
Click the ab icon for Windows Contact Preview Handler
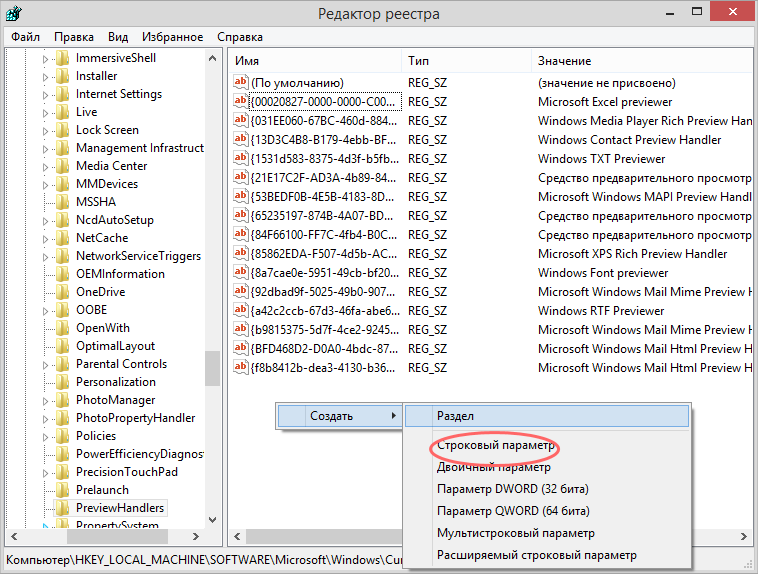point(240,139)
